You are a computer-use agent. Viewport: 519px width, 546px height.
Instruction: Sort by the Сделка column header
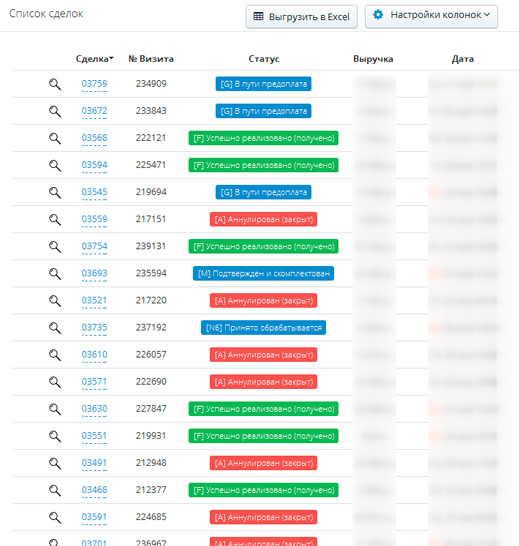[x=94, y=59]
